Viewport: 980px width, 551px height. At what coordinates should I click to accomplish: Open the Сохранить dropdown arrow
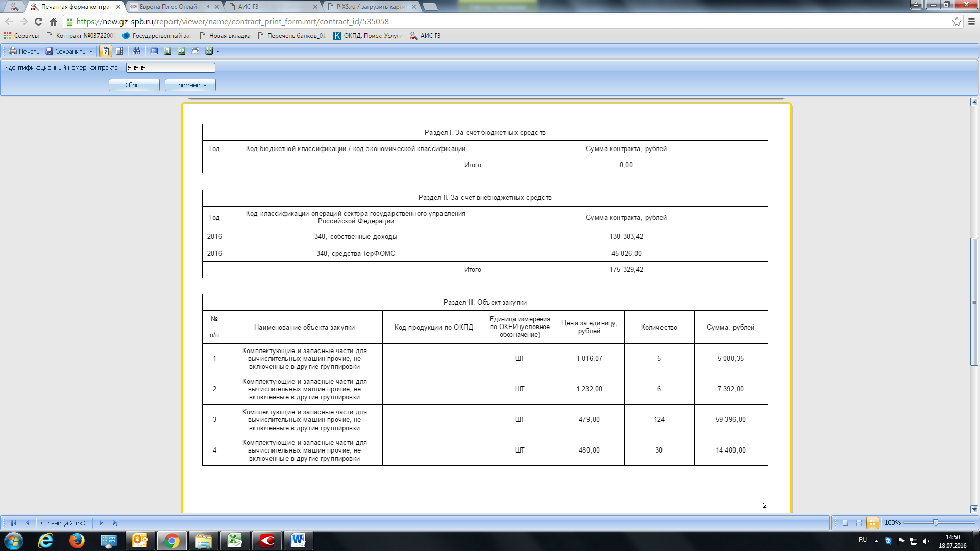tap(91, 51)
